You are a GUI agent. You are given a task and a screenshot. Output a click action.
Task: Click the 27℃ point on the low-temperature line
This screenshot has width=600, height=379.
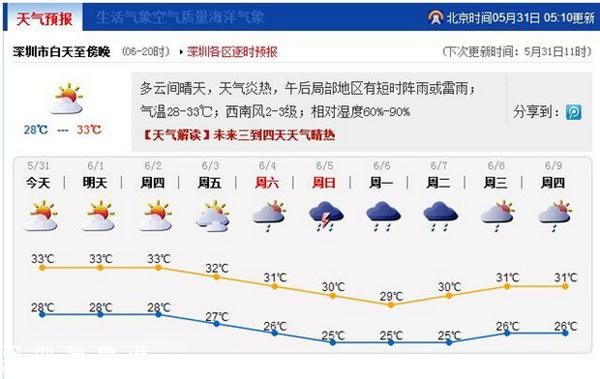217,324
